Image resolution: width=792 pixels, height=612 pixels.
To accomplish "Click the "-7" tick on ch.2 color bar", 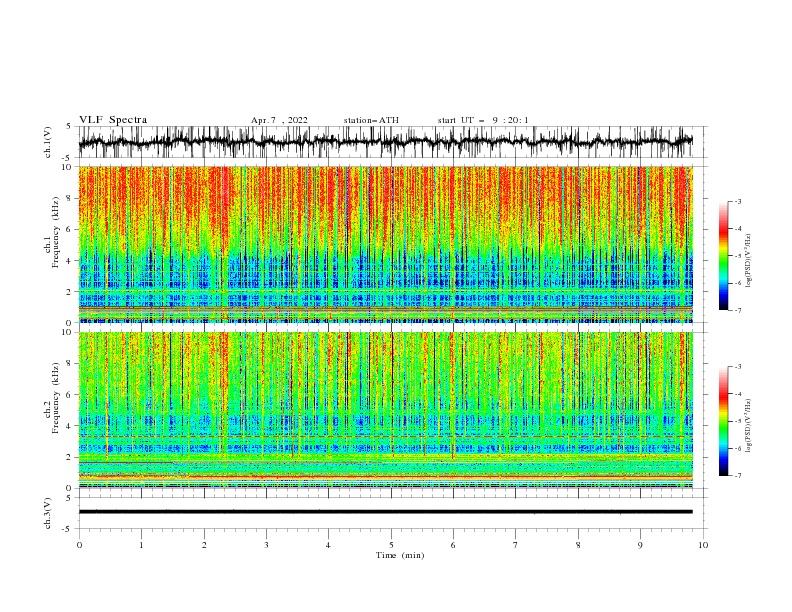I will 738,476.
